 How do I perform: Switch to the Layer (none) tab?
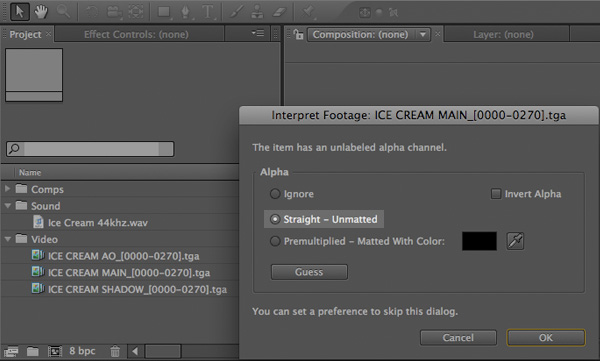click(503, 34)
